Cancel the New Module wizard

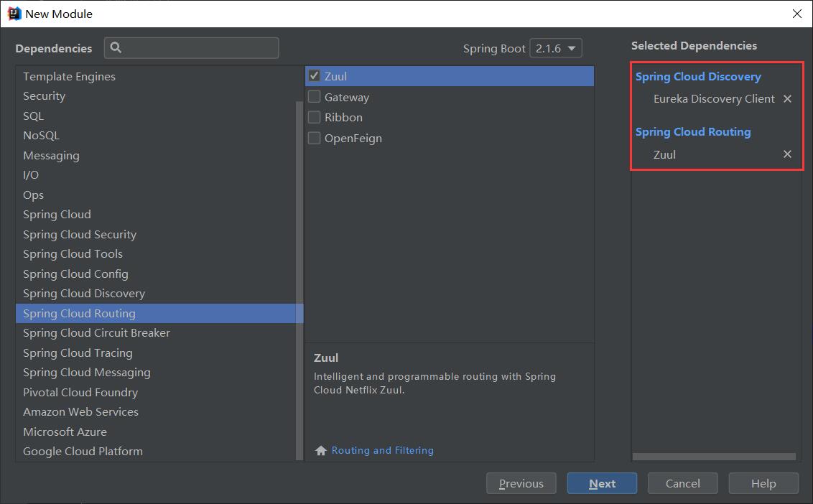pyautogui.click(x=683, y=483)
